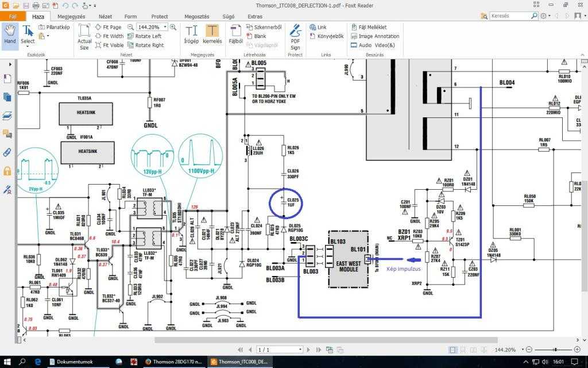Select the Hand tool
This screenshot has width=588, height=368.
pyautogui.click(x=10, y=36)
